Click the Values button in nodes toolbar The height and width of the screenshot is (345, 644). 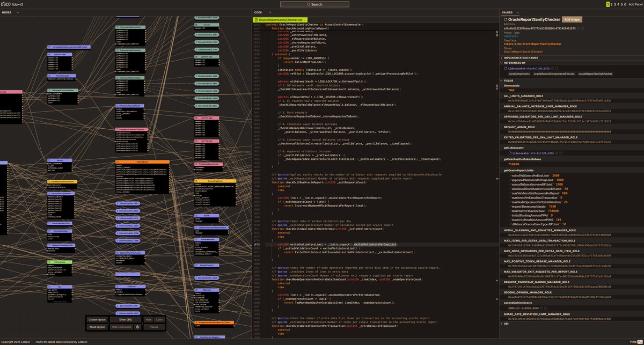pos(153,327)
